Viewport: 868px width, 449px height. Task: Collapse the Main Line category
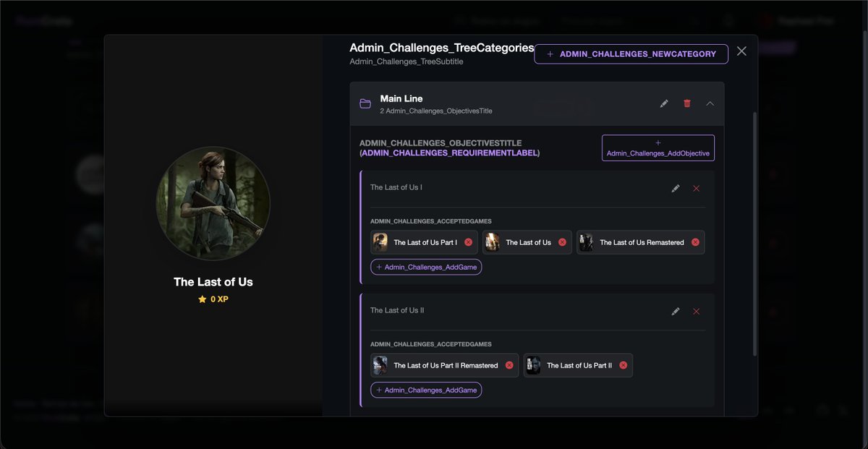[x=710, y=103]
